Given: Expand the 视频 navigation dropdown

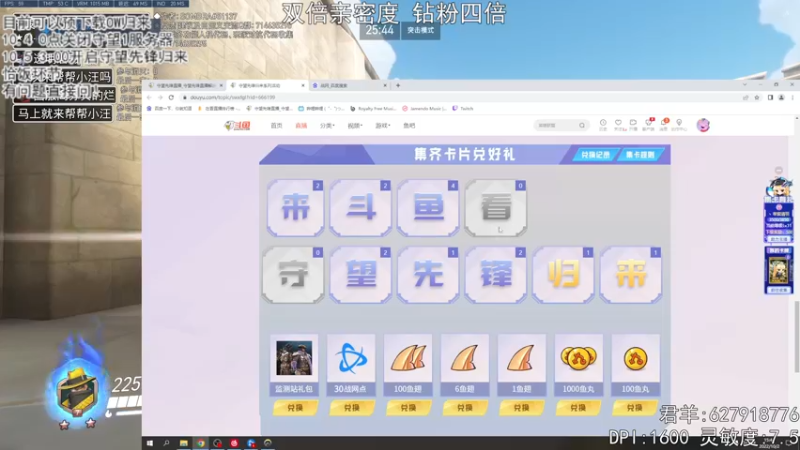Looking at the screenshot, I should (x=355, y=126).
